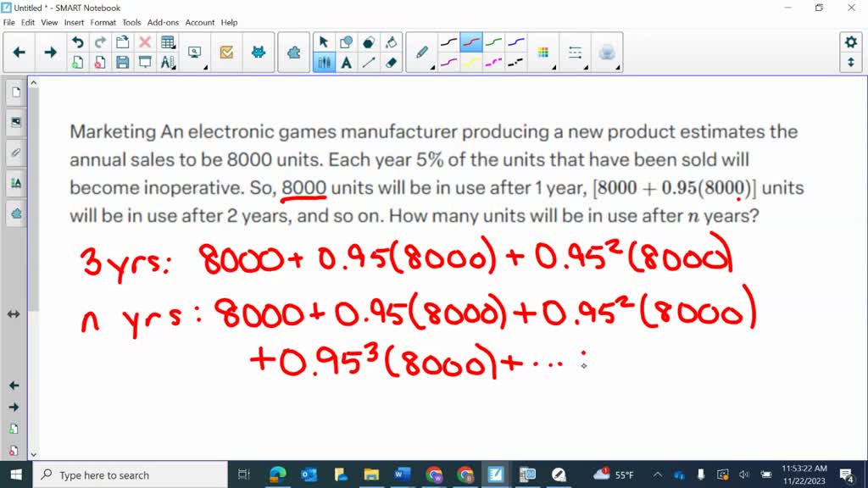Screen dimensions: 868x488
Task: Expand the pen style options chevron
Action: click(432, 68)
